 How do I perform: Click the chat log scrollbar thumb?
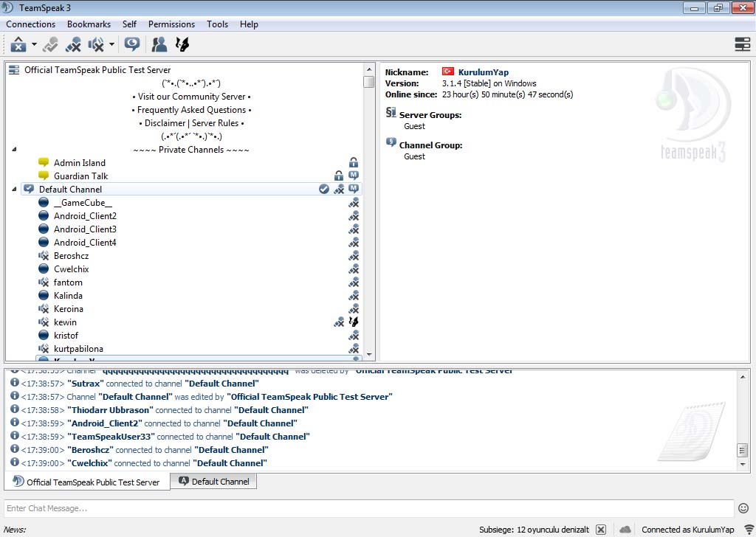(743, 451)
